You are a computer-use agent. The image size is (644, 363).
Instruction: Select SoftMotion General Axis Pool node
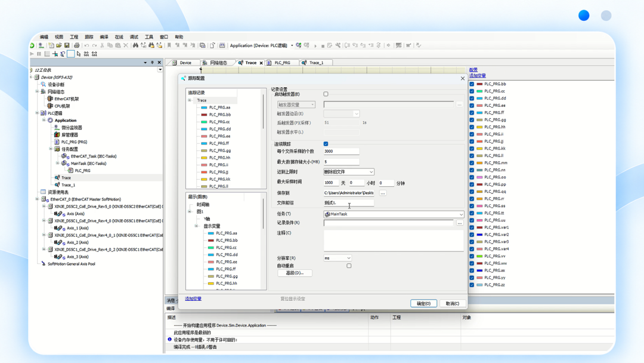[x=71, y=264]
